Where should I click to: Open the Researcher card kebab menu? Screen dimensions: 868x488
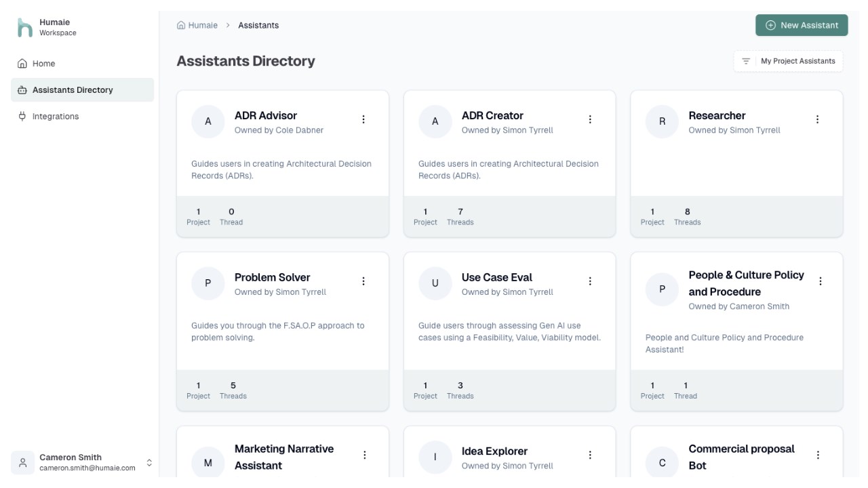click(x=817, y=119)
